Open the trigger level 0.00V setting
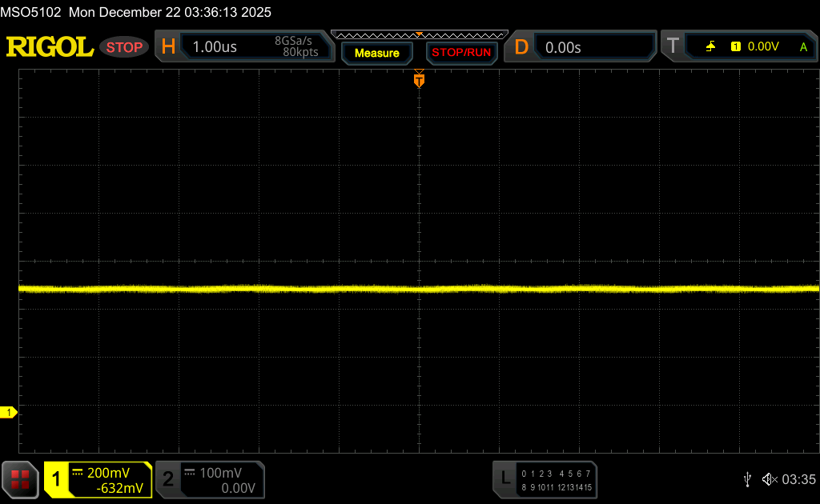Viewport: 820px width, 504px height. [x=763, y=47]
